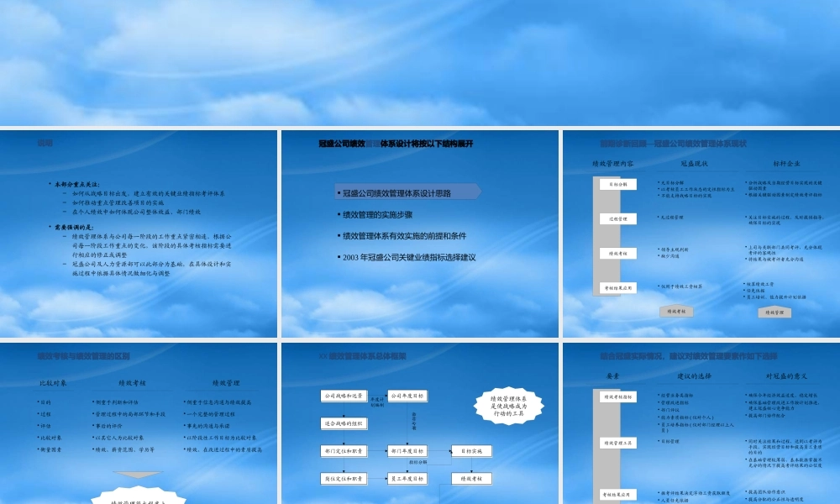This screenshot has height=504, width=840.
Task: Select the '公司年度目标' flowchart box
Action: [x=407, y=396]
